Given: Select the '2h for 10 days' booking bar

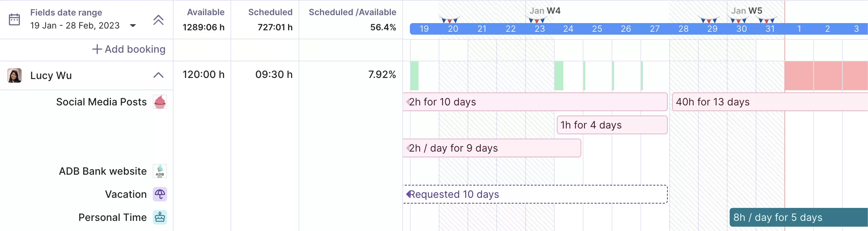Looking at the screenshot, I should click(x=535, y=102).
